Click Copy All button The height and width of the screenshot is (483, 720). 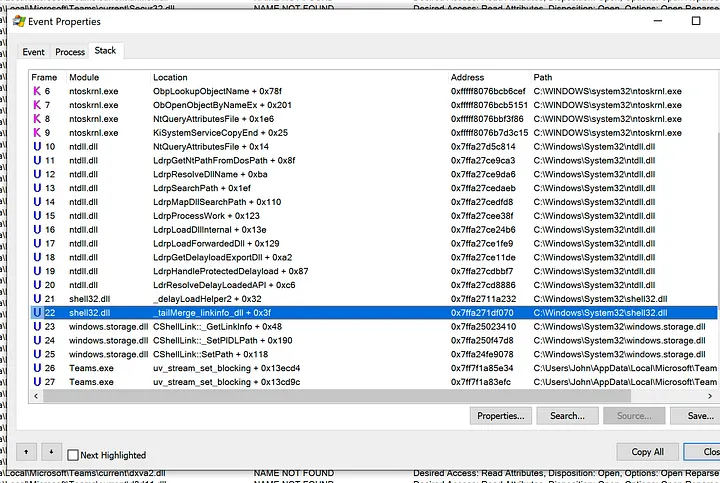click(x=647, y=452)
